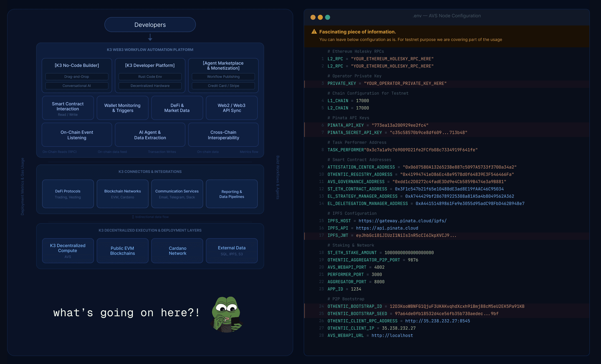The height and width of the screenshot is (364, 601).
Task: Click the External Data box
Action: pyautogui.click(x=232, y=251)
